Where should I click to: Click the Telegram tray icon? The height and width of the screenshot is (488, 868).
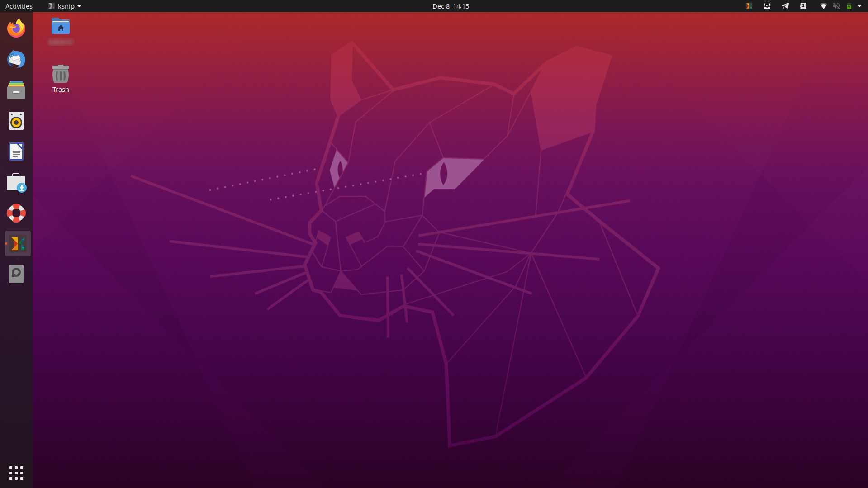(x=785, y=6)
